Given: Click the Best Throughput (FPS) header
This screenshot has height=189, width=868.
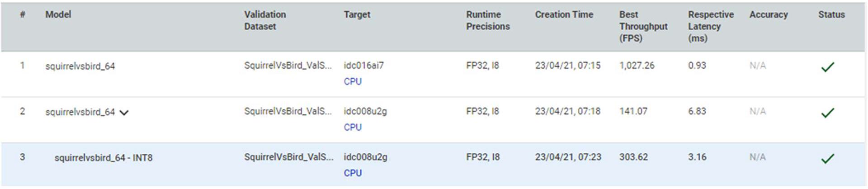Looking at the screenshot, I should click(x=643, y=26).
